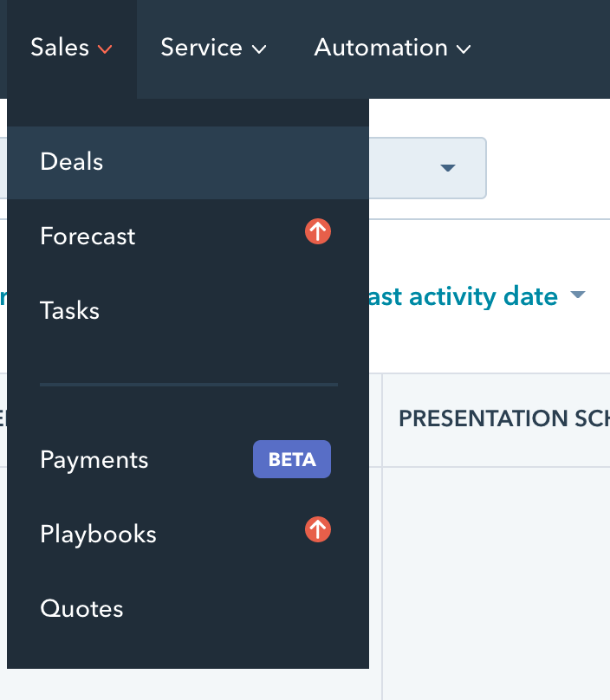The width and height of the screenshot is (610, 700).
Task: Click the Sales navigation label
Action: tap(60, 48)
